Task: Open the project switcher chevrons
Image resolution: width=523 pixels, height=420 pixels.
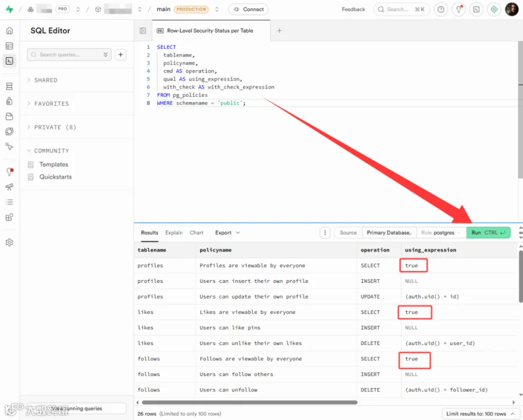Action: [139, 9]
